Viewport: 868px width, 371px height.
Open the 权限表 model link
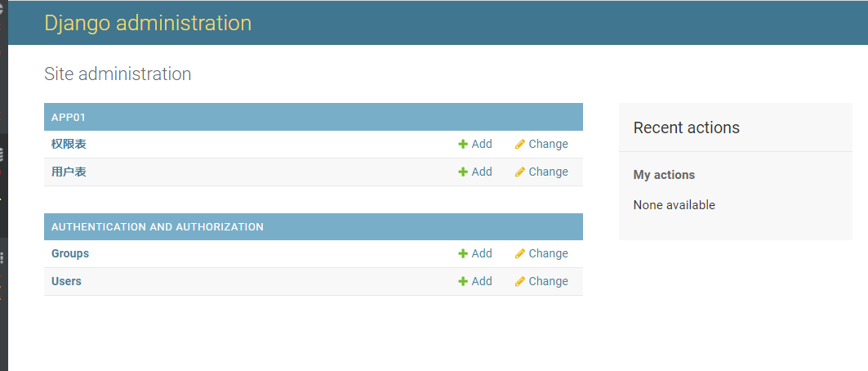69,144
